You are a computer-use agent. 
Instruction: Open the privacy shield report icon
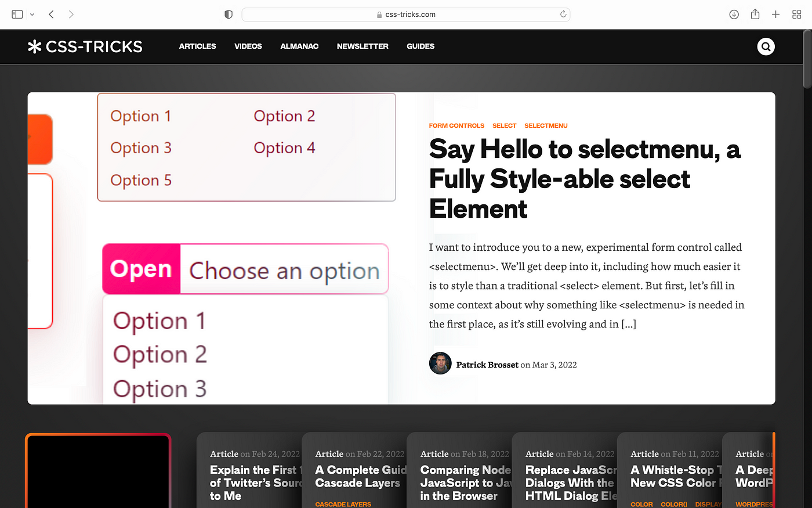click(229, 15)
